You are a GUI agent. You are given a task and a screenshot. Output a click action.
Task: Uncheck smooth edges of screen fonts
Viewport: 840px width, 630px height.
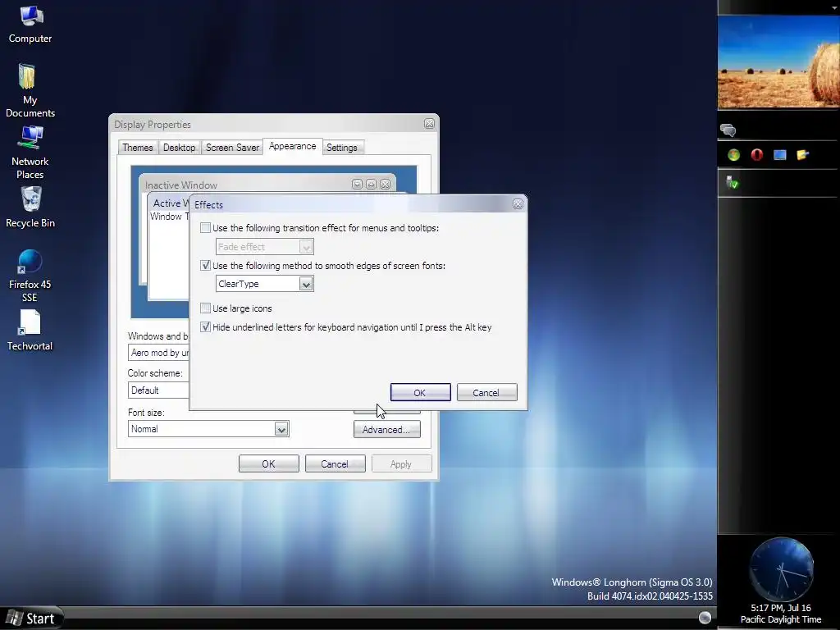[x=205, y=265]
